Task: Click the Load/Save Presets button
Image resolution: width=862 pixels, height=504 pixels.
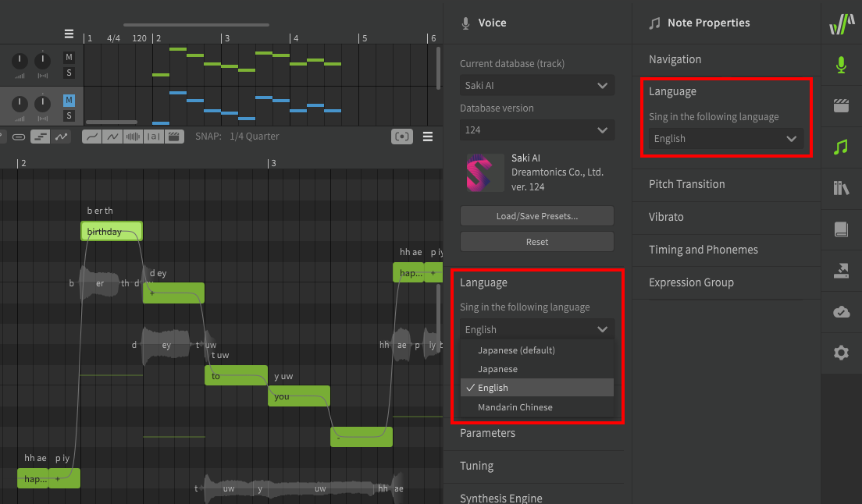Action: tap(536, 216)
